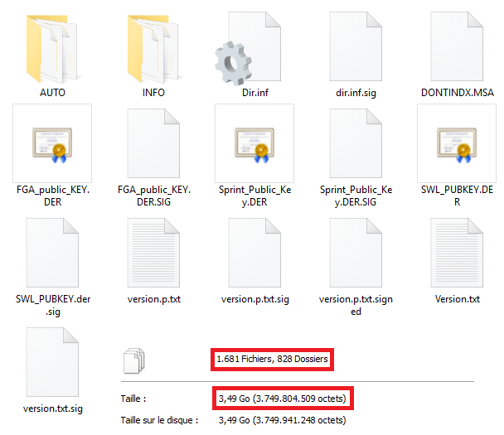Click the Taille sur le disque value
This screenshot has height=435, width=504.
point(282,420)
